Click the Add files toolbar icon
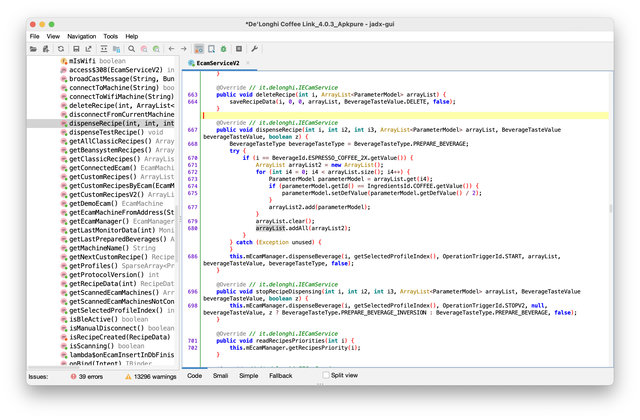 (46, 49)
